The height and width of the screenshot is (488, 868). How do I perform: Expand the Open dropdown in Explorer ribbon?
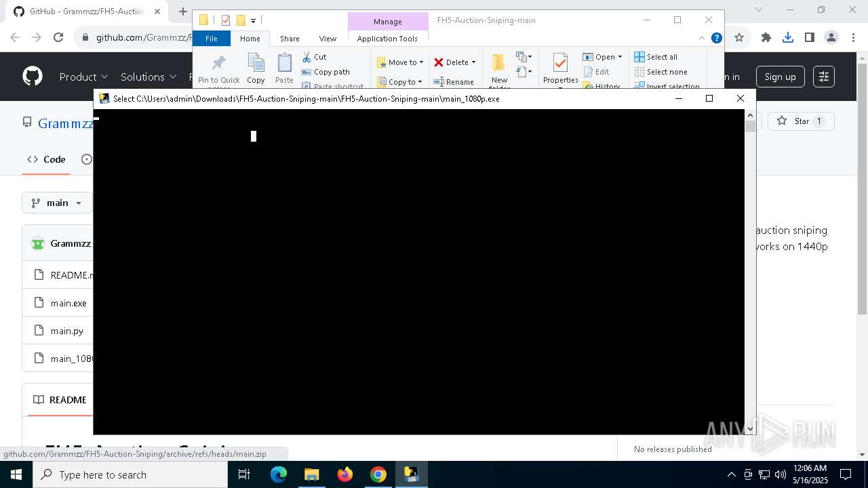pyautogui.click(x=620, y=57)
